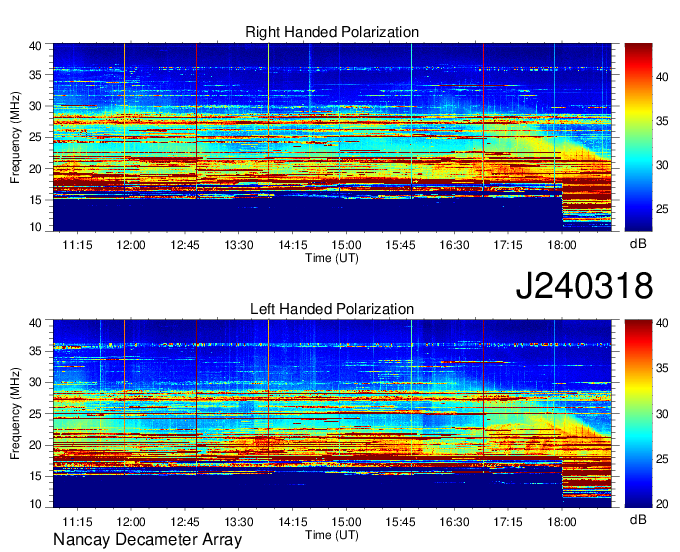Click the 16:30 time tick on Left Handed plot
The height and width of the screenshot is (552, 680).
point(454,522)
